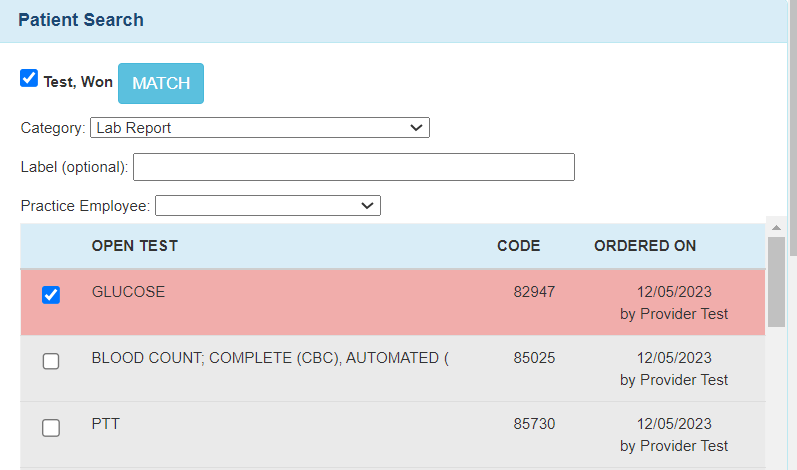797x470 pixels.
Task: Tick the PTT test checkbox
Action: [51, 427]
